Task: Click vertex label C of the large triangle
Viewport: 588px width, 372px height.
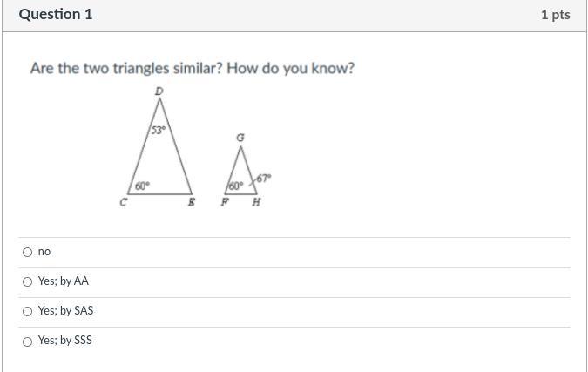Action: (124, 202)
